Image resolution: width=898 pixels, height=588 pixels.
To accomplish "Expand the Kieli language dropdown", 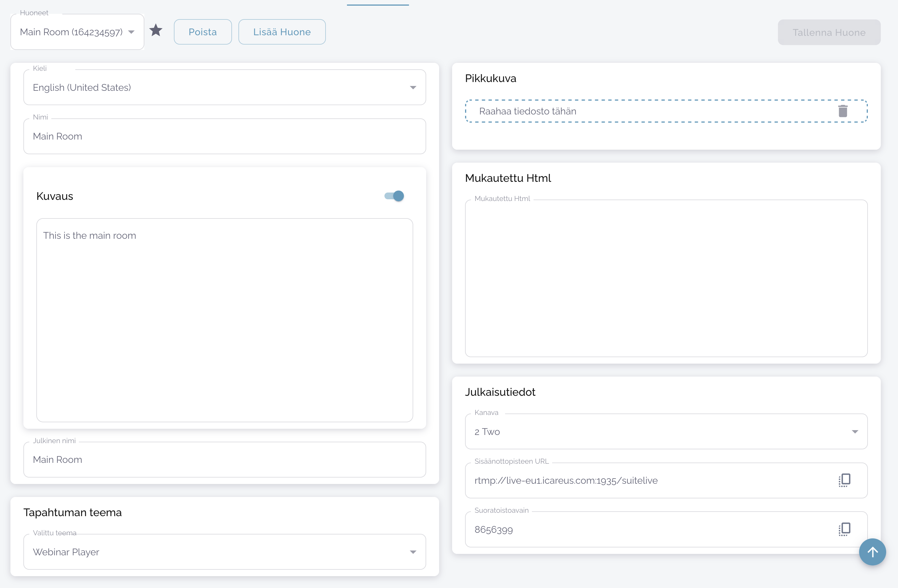I will point(224,88).
